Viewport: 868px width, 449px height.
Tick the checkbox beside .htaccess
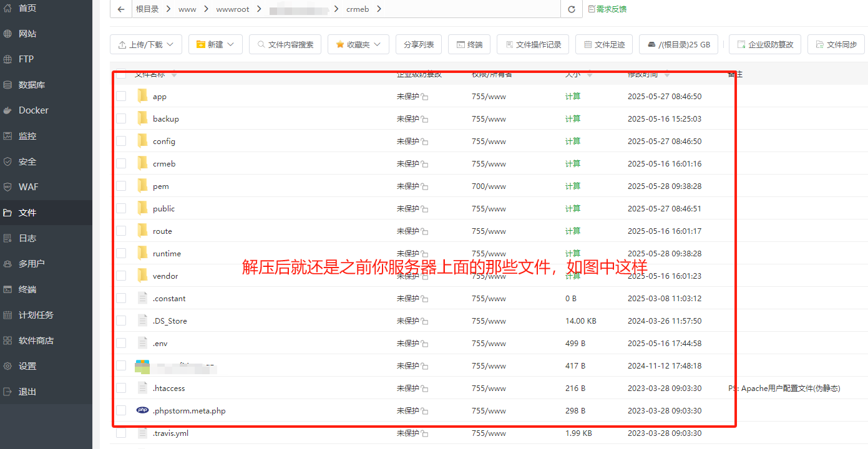coord(121,388)
